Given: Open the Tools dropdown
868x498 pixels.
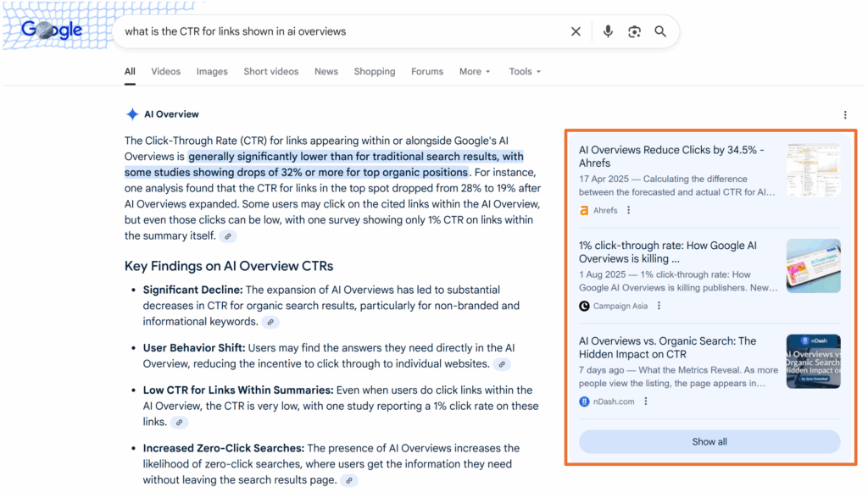Looking at the screenshot, I should tap(525, 71).
